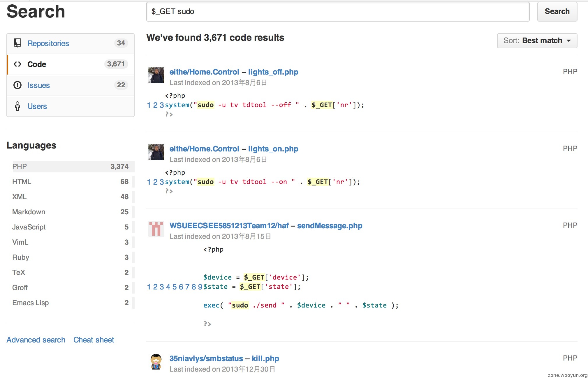
Task: Switch to the Issues results tab
Action: pyautogui.click(x=38, y=85)
